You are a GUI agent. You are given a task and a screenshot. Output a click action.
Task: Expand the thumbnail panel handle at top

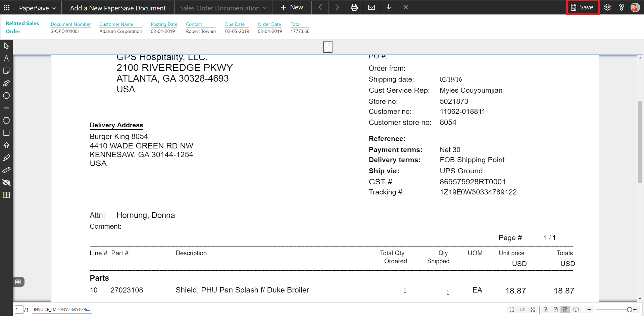[x=328, y=47]
